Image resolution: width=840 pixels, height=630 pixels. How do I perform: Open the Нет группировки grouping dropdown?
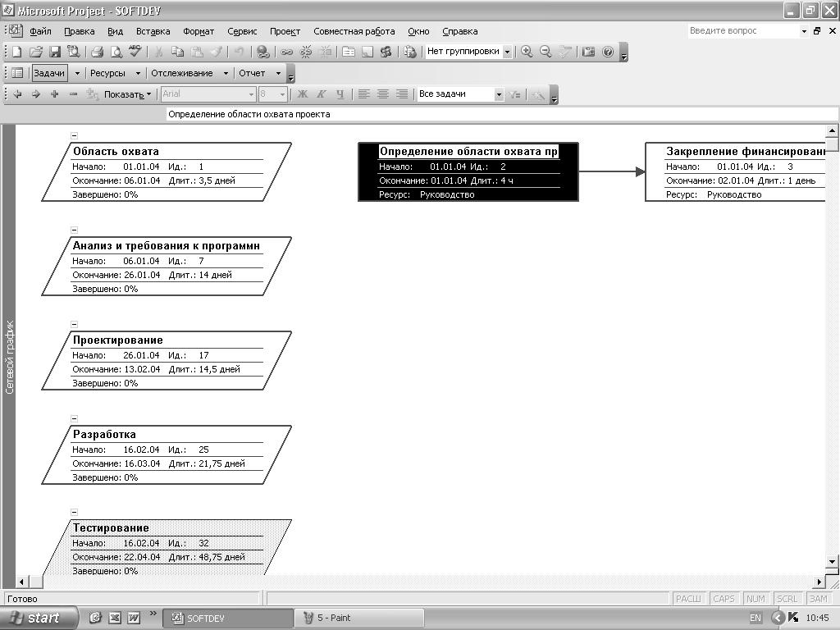click(x=507, y=52)
